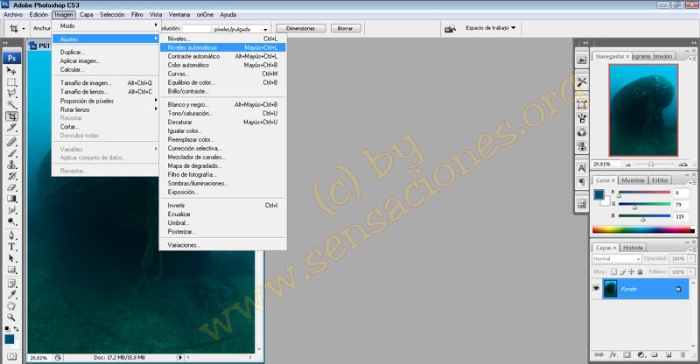700x364 pixels.
Task: Click the Dimensiones button
Action: point(300,28)
